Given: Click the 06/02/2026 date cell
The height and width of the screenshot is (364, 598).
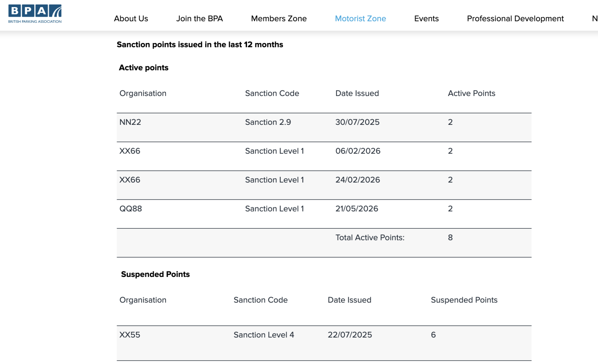Looking at the screenshot, I should pos(358,151).
